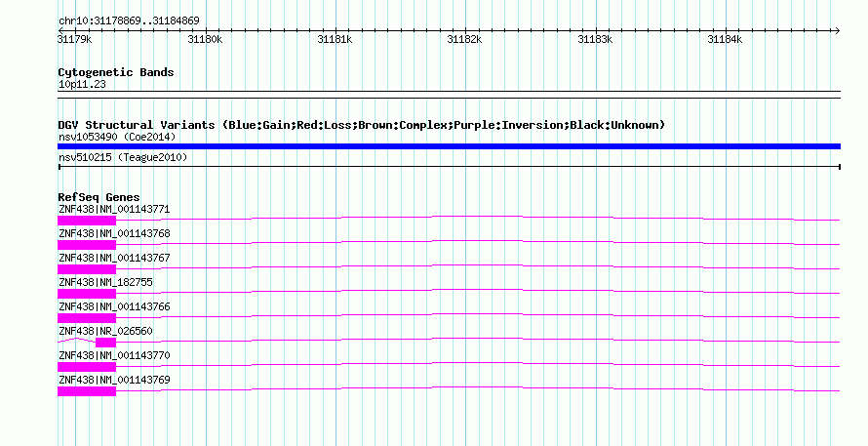Screen dimensions: 868x446
Task: Click the nsv510215 (Teague2010) variant label
Action: (x=123, y=158)
